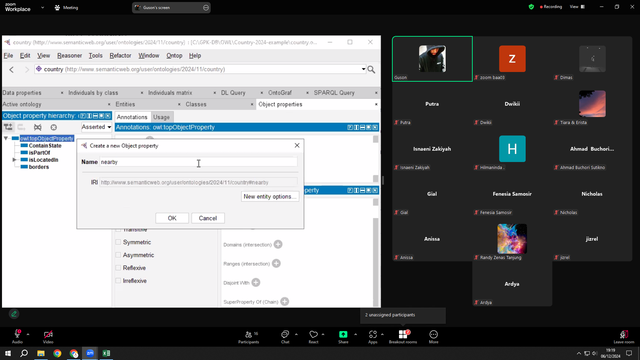Select the borders property in tree

(39, 167)
